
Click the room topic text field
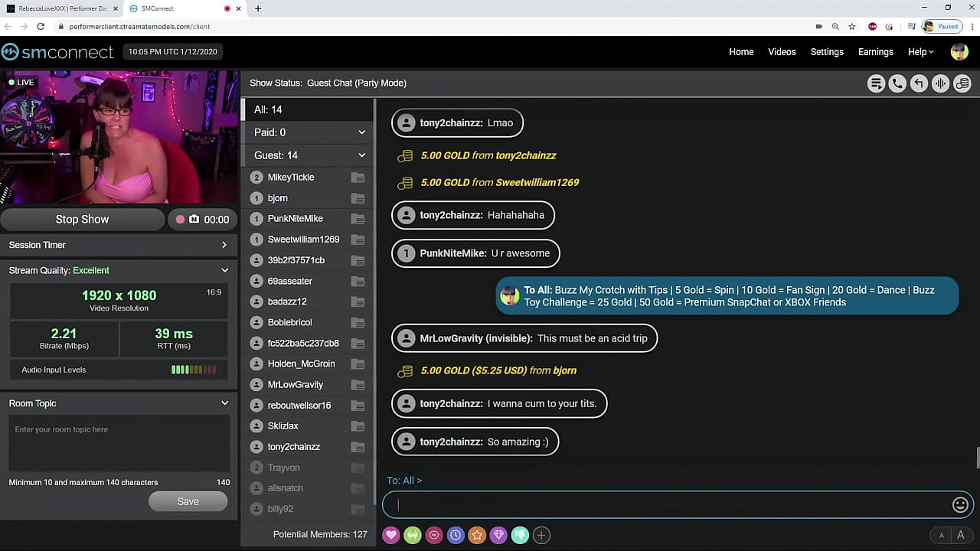click(x=119, y=444)
